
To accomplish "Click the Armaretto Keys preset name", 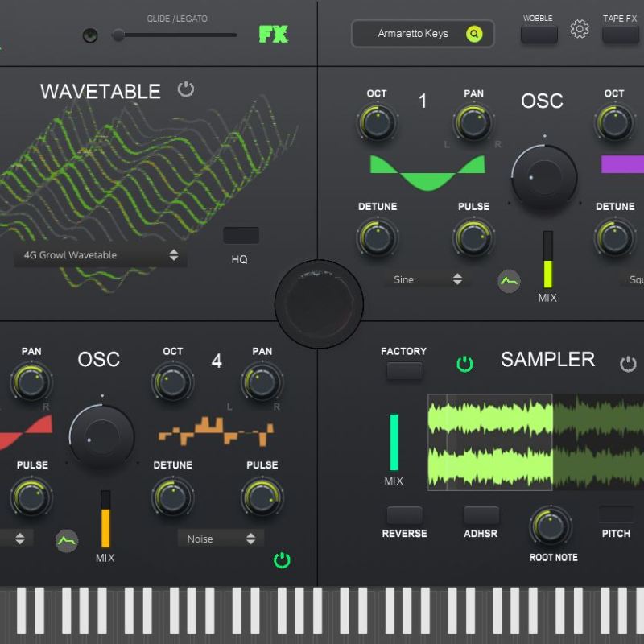I will [413, 34].
